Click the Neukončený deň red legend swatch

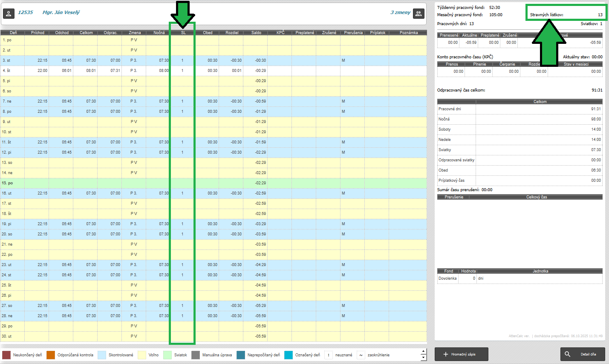tap(6, 355)
